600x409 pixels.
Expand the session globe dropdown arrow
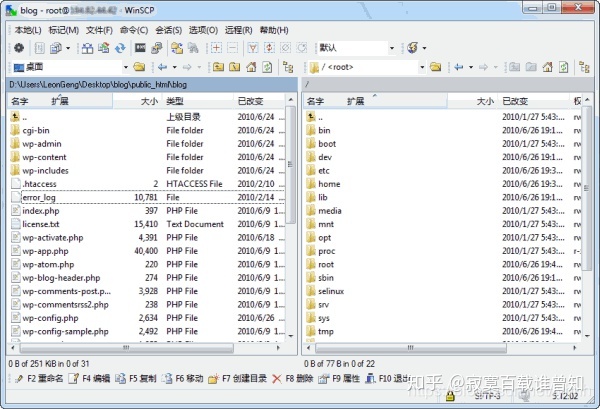[424, 48]
